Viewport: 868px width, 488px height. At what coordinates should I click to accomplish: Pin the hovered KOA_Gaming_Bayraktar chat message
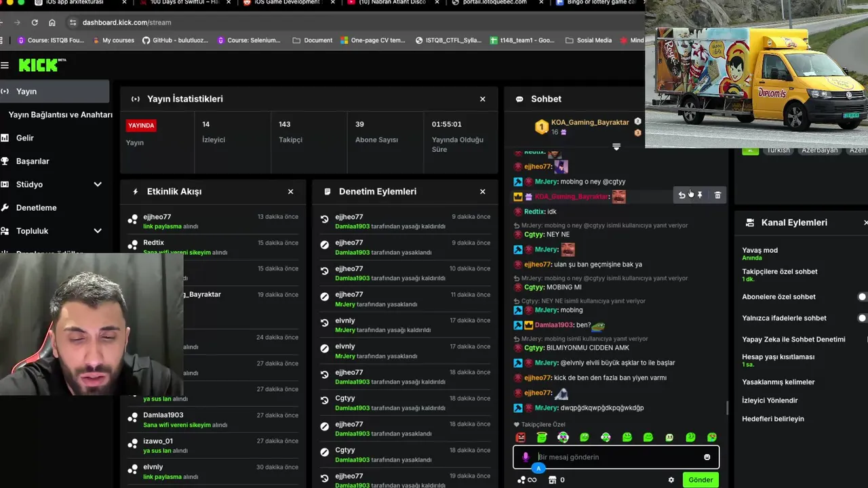(700, 195)
